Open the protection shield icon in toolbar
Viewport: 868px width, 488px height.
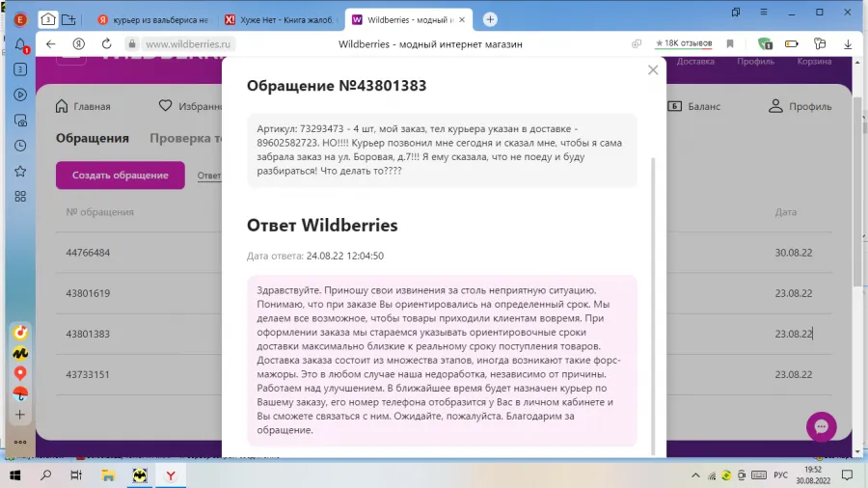[x=765, y=43]
